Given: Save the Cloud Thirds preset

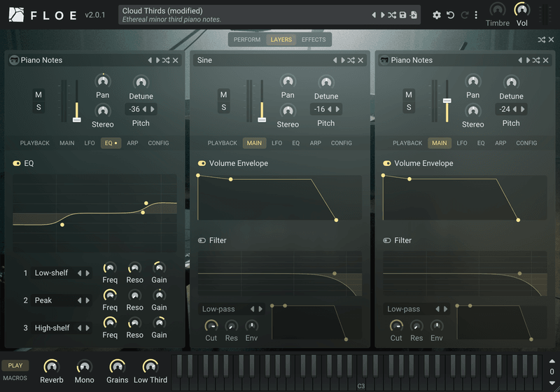Looking at the screenshot, I should point(403,15).
